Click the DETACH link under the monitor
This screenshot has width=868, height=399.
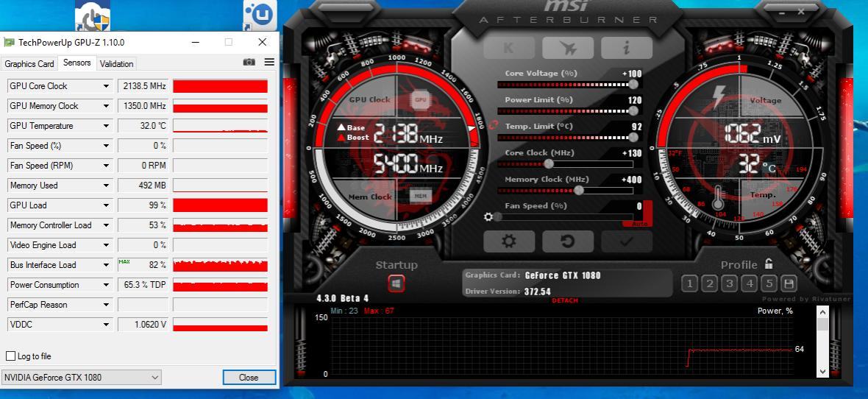pyautogui.click(x=565, y=300)
